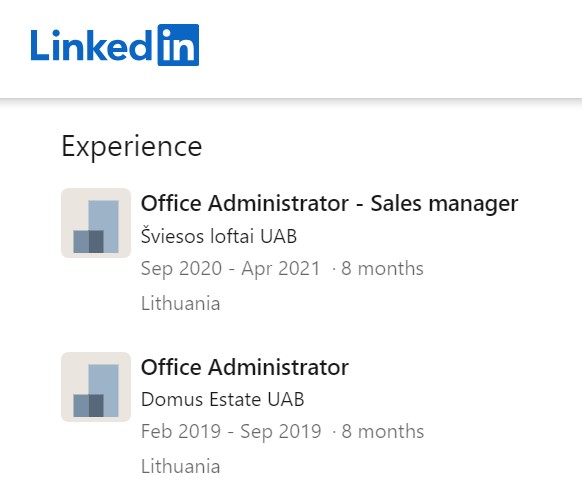Click 'Sales manager' in the first job title
Screen dimensions: 582x498
coord(444,204)
